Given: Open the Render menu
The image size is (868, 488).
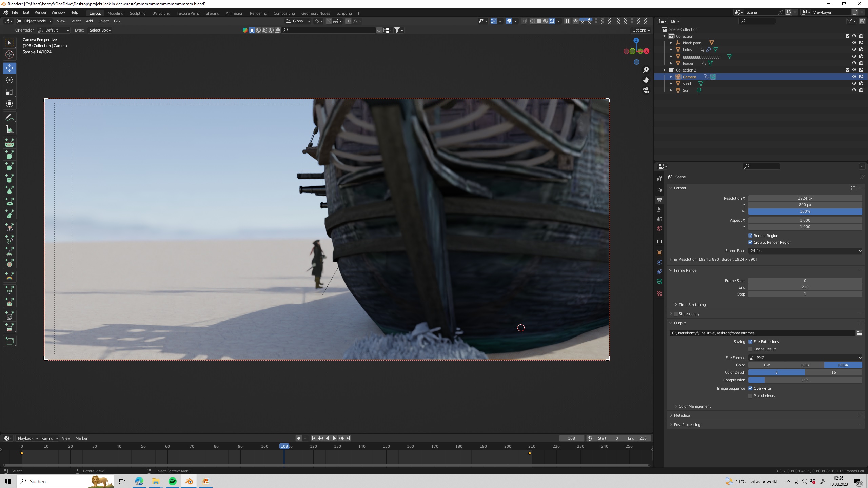Looking at the screenshot, I should pos(40,12).
